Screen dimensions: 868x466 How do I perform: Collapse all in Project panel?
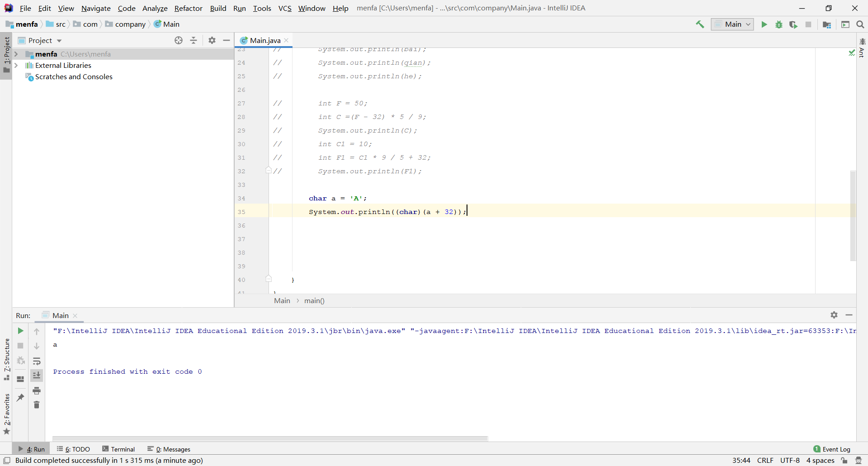(193, 40)
